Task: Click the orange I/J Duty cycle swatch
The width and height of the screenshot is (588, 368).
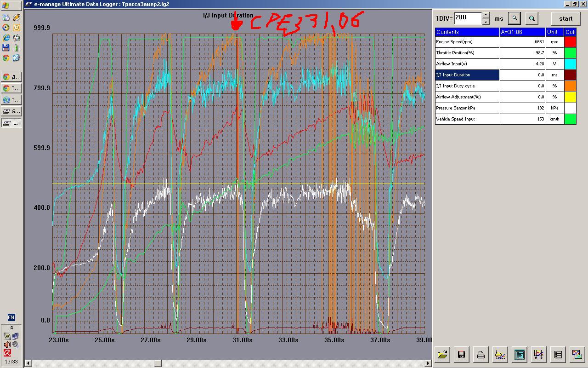Action: [570, 86]
